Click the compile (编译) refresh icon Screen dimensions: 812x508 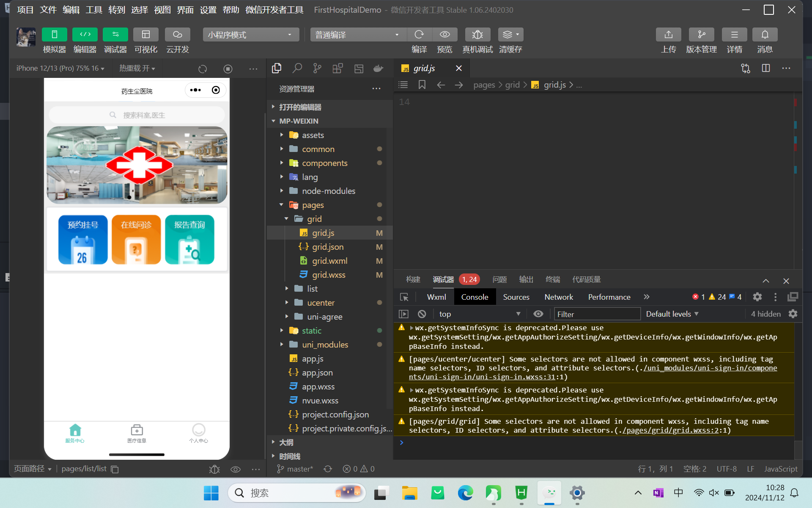point(419,35)
